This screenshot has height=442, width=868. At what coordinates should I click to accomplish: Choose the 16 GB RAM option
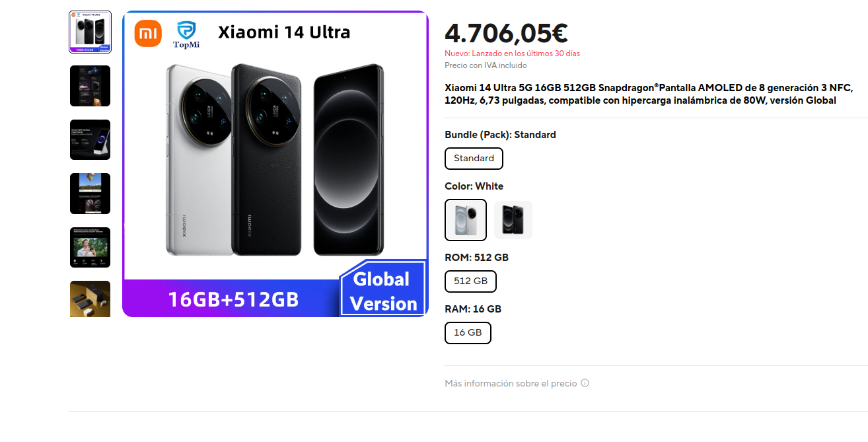[x=468, y=333]
